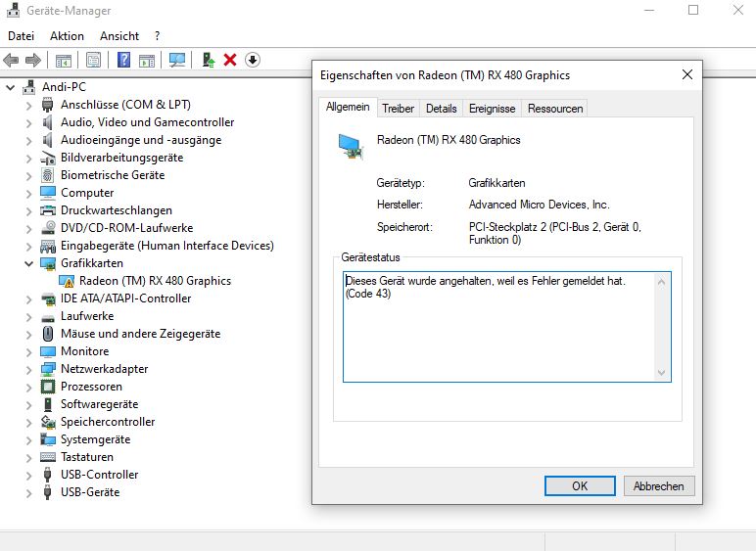Expand the Monitore category
756x551 pixels.
(29, 351)
